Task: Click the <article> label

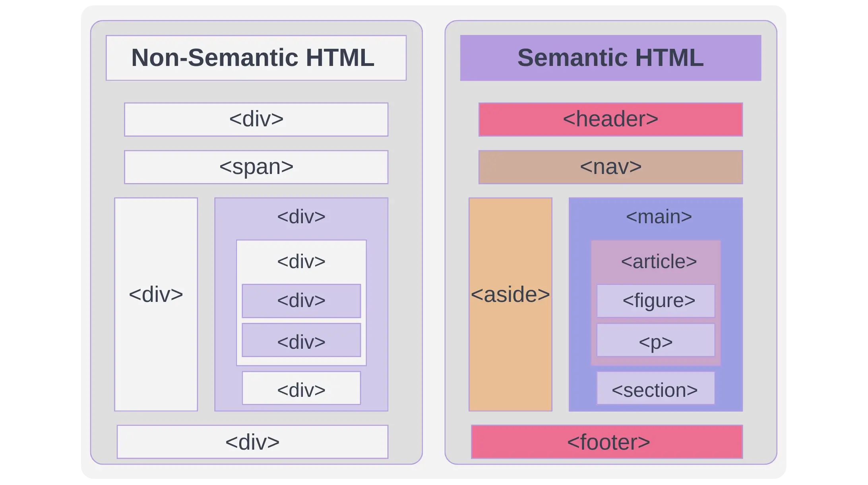Action: point(659,262)
